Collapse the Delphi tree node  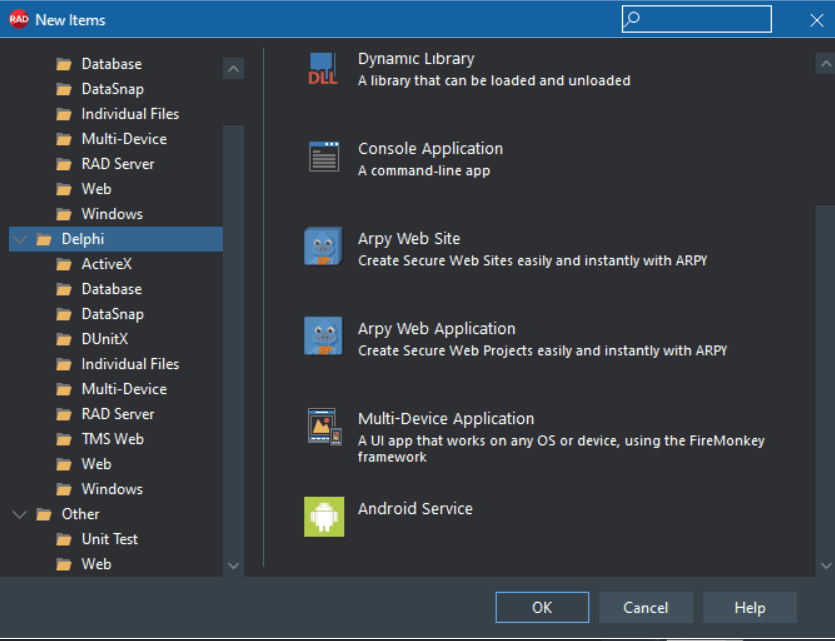tap(20, 240)
